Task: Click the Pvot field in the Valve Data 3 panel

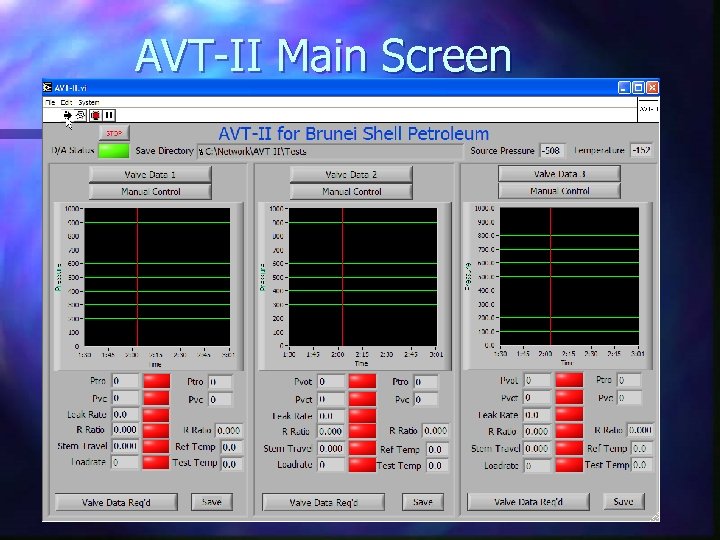Action: pos(537,380)
